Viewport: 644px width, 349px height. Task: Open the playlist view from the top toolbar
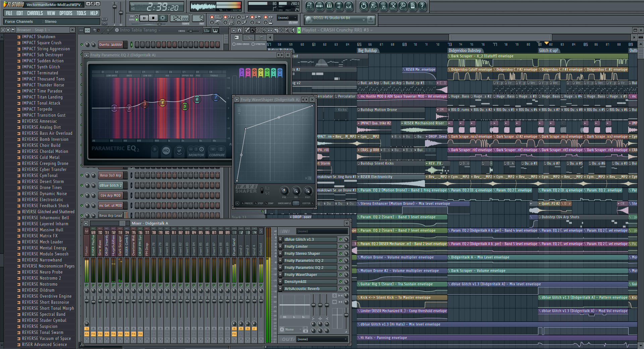pos(310,6)
